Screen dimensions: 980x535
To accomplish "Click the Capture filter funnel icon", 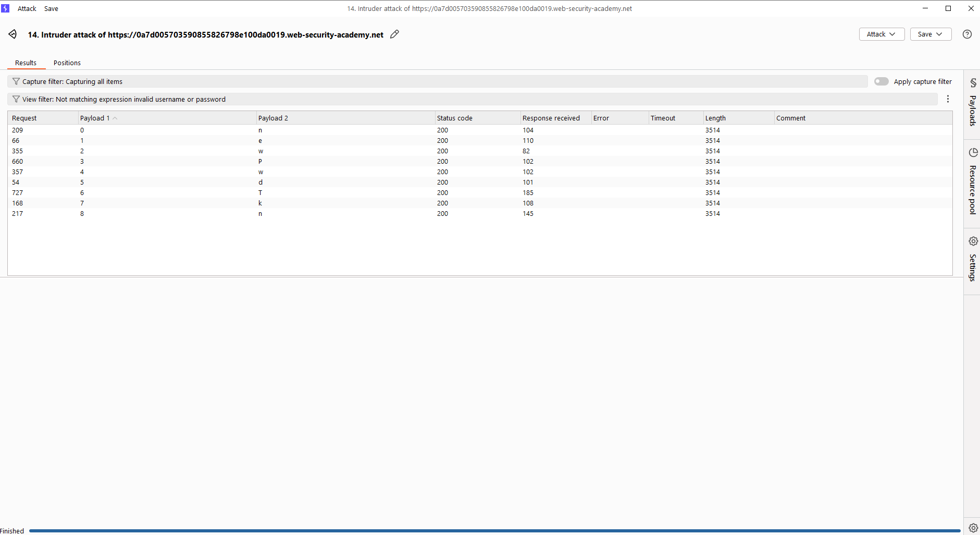I will click(x=16, y=82).
